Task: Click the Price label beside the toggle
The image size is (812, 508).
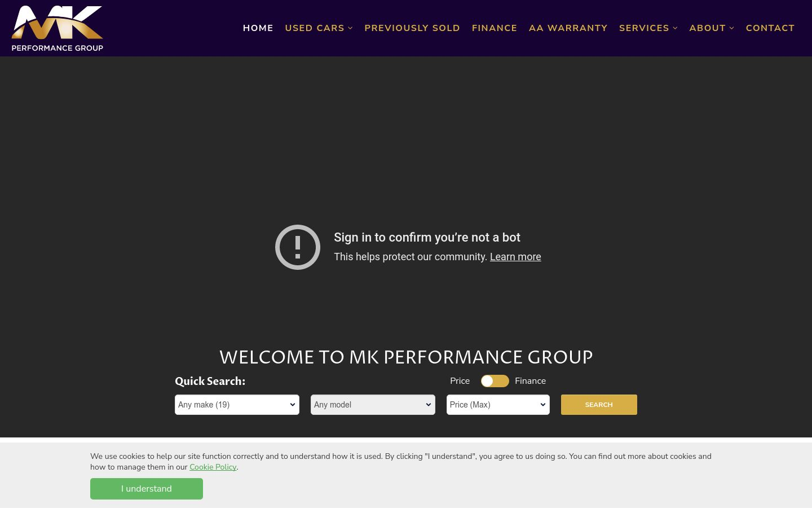Action: [460, 381]
